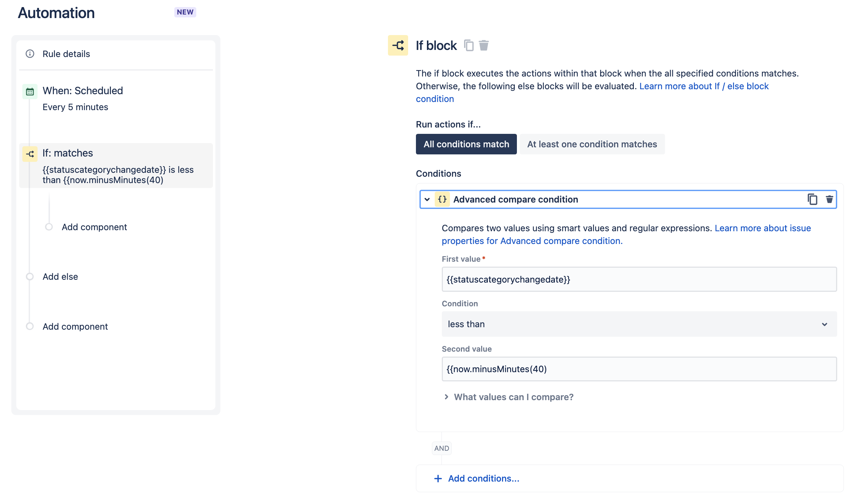Delete the If block with the trash icon

(484, 45)
